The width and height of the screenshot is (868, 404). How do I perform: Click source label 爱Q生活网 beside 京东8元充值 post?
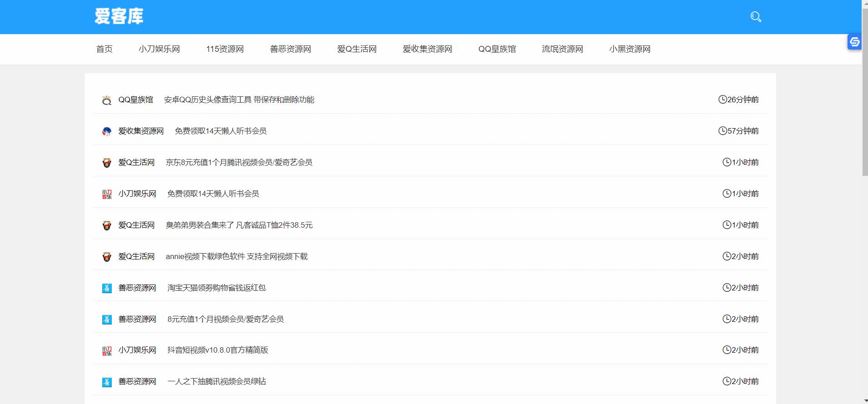[137, 162]
